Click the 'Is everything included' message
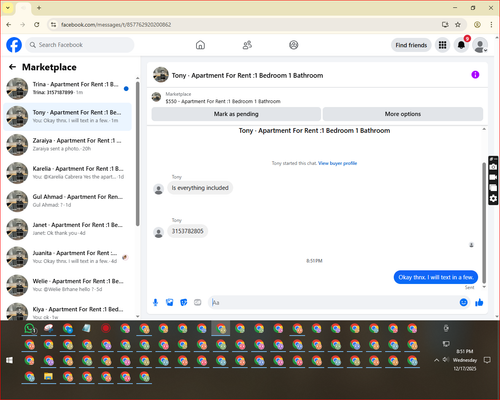 pyautogui.click(x=200, y=188)
